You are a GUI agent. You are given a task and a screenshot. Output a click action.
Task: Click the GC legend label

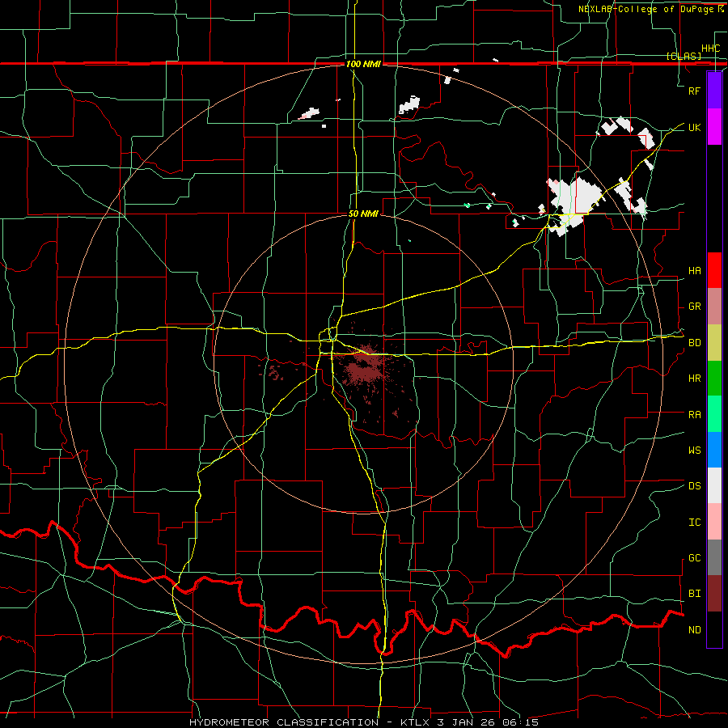[x=695, y=558]
